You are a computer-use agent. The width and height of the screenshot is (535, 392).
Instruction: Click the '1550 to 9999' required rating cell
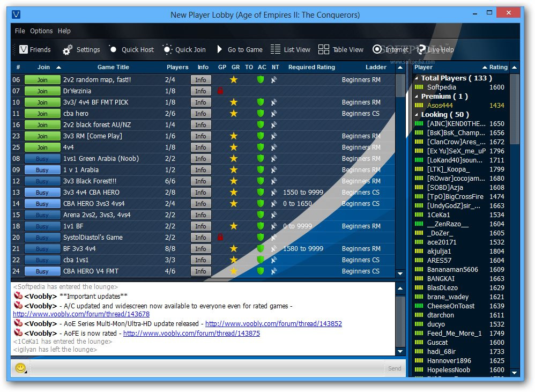(303, 193)
